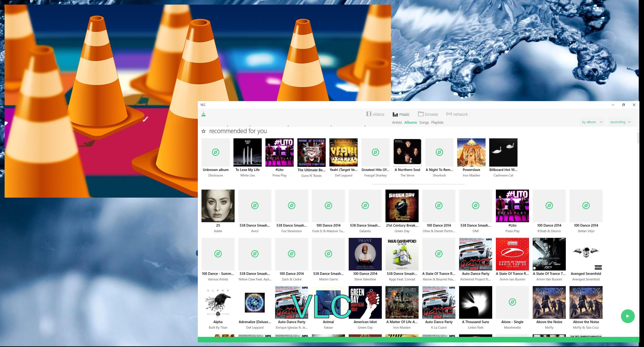Open A State Of Trance Radio Top 20 cover
This screenshot has width=644, height=347.
(512, 254)
